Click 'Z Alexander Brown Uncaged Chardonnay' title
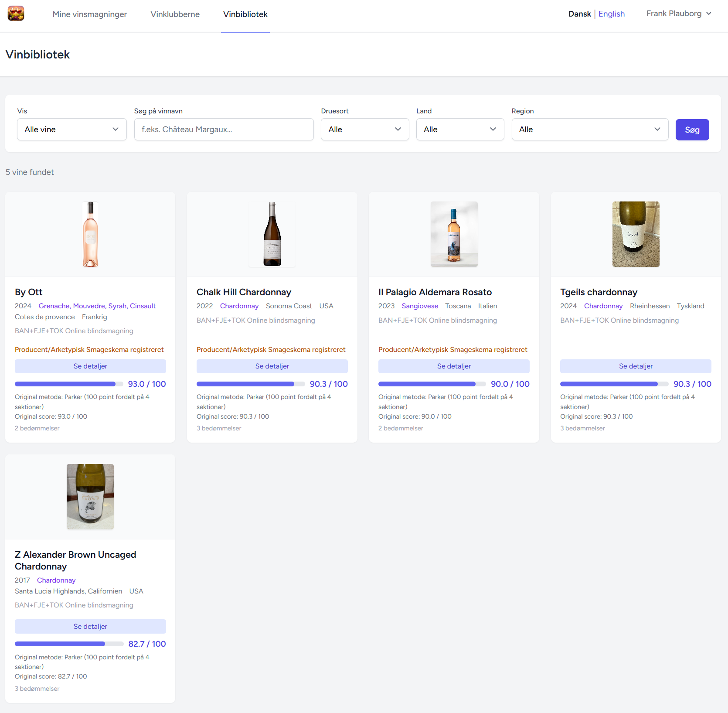 pos(75,560)
